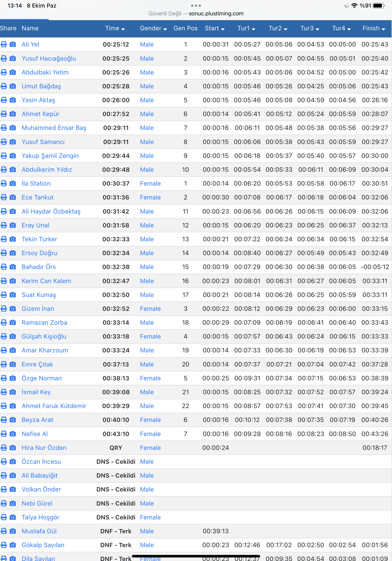Screen dimensions: 392x561
Task: Click the camera icon for Hira Nur Özden
Action: click(x=13, y=448)
